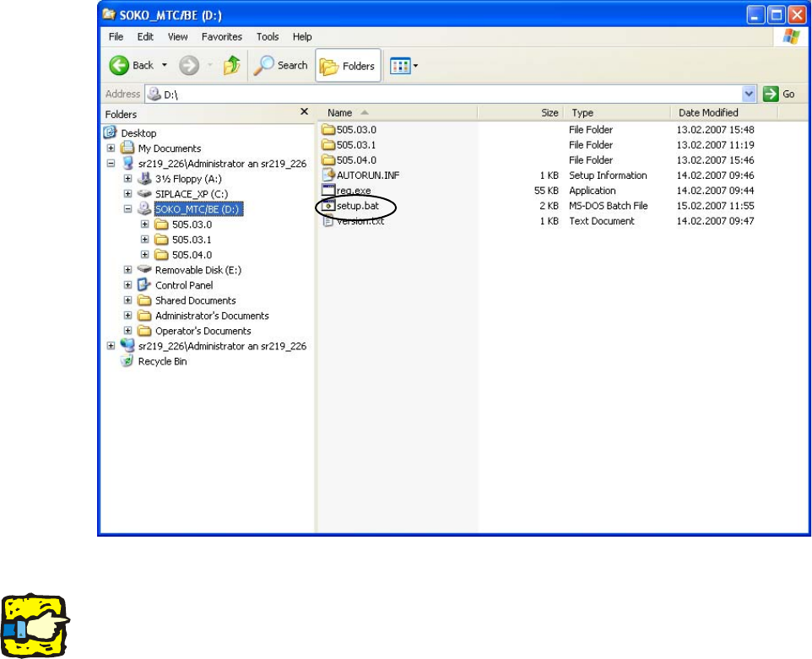
Task: Open the File menu
Action: [116, 37]
